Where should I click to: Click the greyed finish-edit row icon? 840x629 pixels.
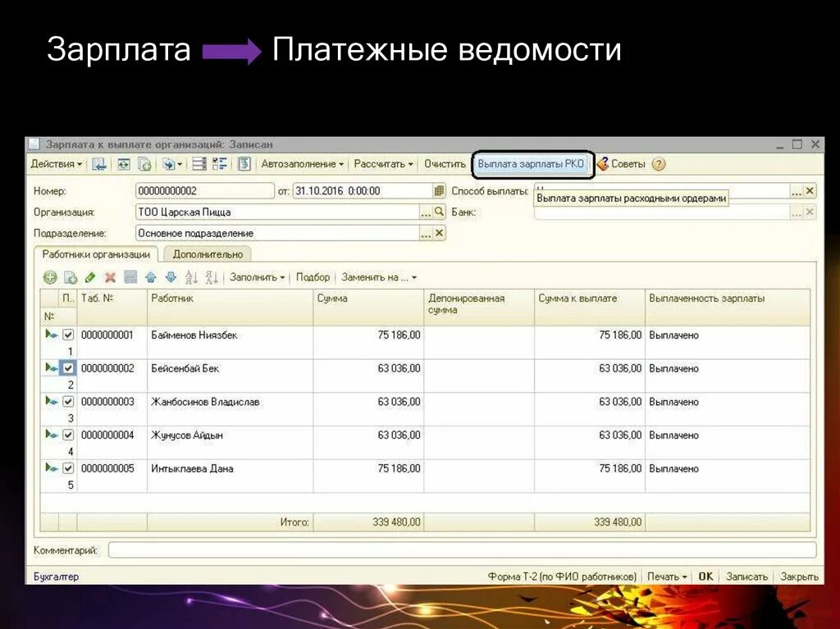pyautogui.click(x=130, y=277)
